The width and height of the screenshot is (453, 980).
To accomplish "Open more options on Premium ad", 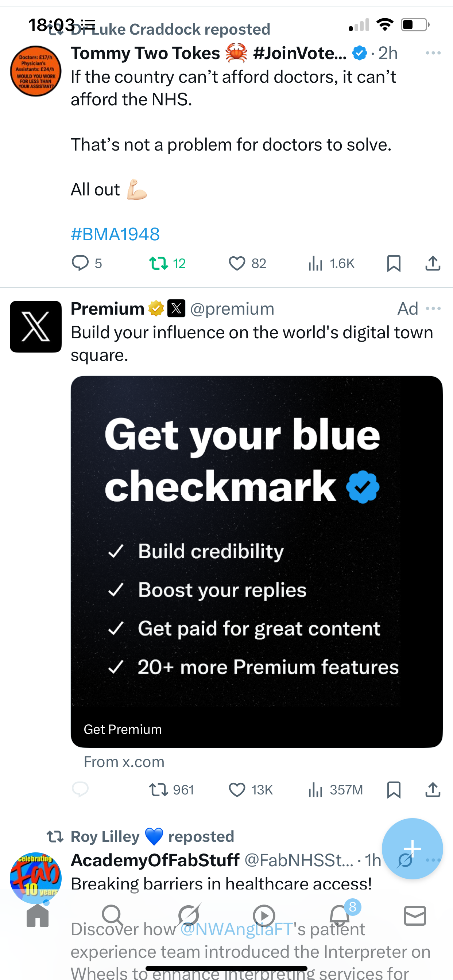I will click(433, 308).
